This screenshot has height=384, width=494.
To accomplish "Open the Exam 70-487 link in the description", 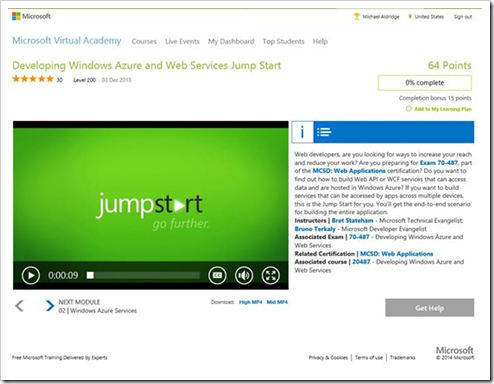I will click(439, 163).
